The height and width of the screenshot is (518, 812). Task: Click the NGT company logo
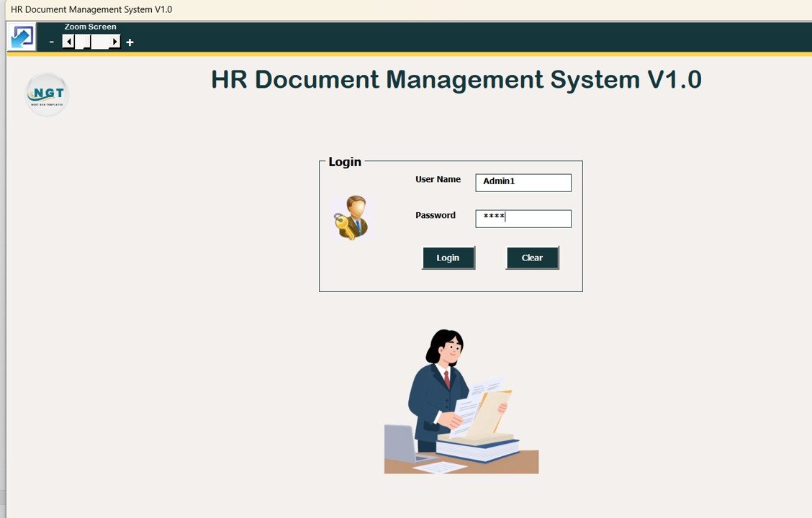click(46, 94)
